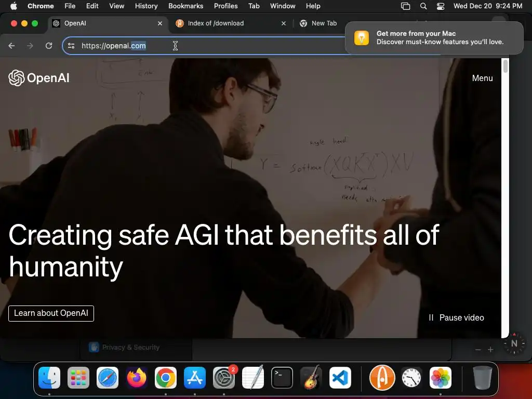Reload the current page
532x399 pixels.
click(49, 46)
